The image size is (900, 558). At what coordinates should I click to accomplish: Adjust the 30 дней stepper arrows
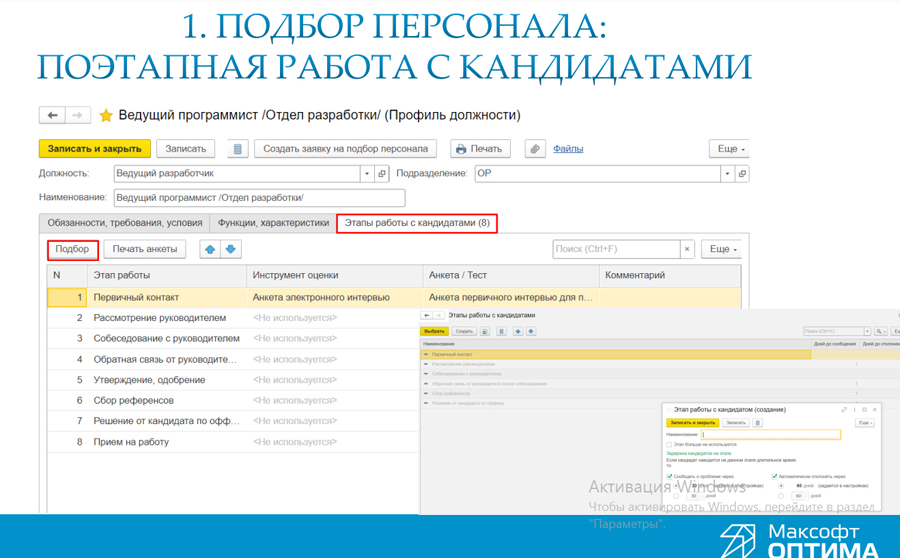[701, 496]
